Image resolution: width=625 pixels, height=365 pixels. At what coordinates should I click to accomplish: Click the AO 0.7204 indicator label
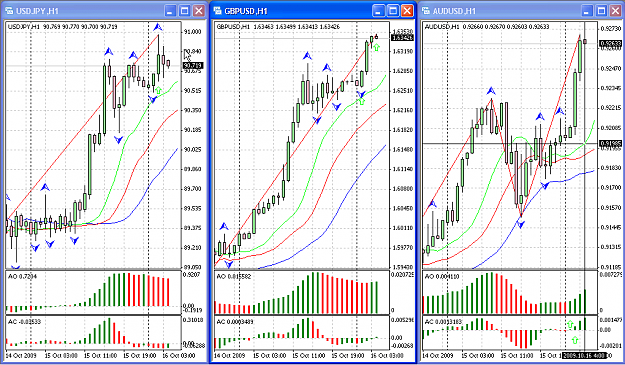click(x=23, y=276)
